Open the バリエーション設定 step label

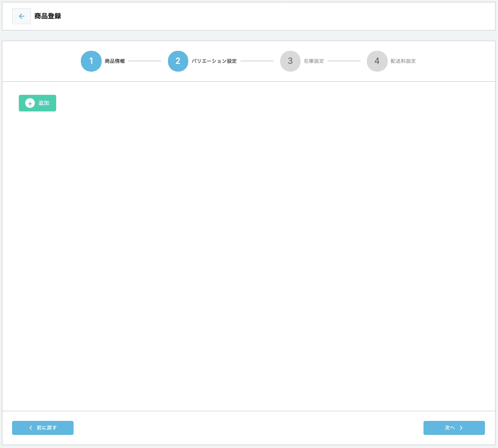click(214, 61)
